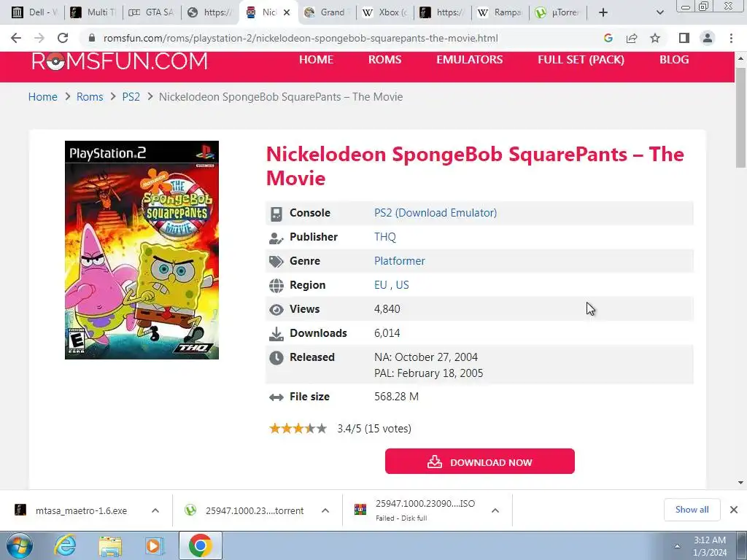This screenshot has width=747, height=560.
Task: Open the tab search dropdown arrow
Action: click(x=659, y=12)
